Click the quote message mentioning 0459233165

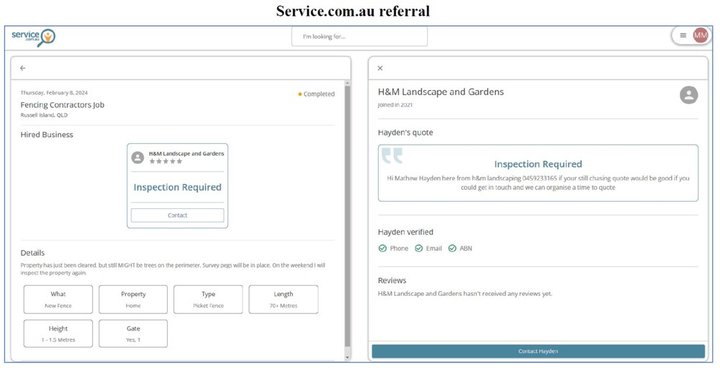click(538, 183)
